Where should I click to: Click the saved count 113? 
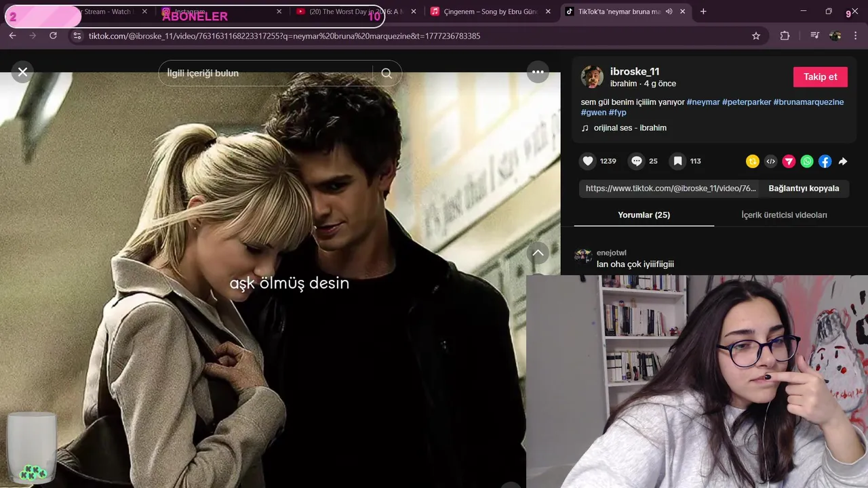695,161
